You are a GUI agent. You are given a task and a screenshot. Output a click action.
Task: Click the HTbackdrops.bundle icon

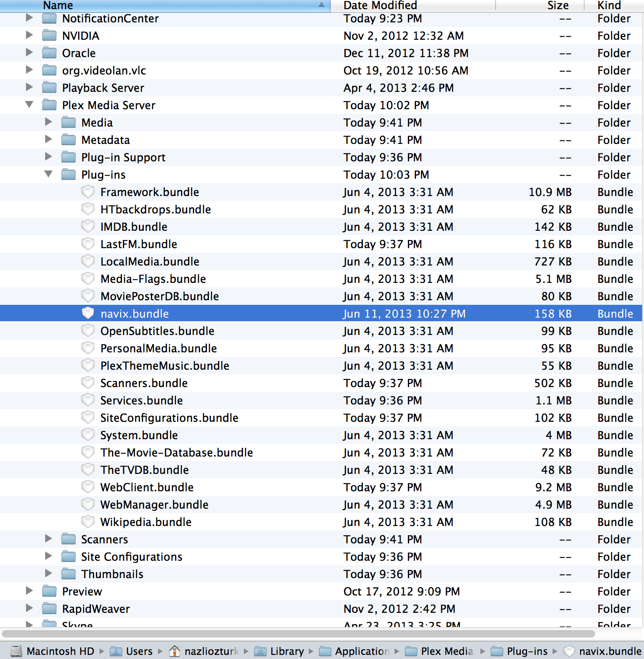(88, 209)
